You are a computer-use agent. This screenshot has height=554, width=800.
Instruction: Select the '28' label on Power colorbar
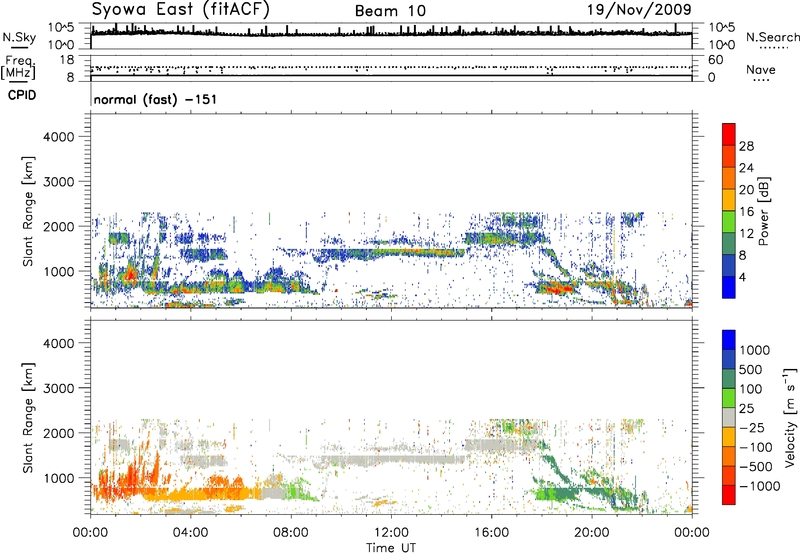[746, 146]
